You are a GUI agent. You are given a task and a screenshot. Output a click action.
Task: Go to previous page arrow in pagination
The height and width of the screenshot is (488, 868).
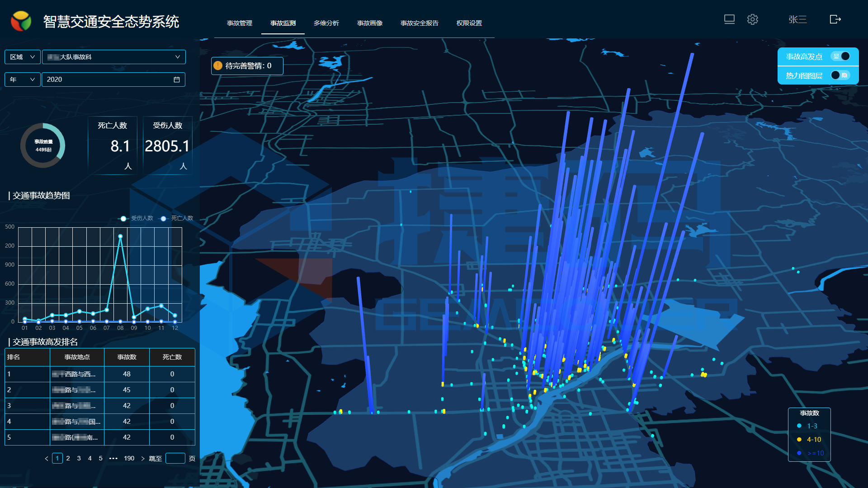[47, 459]
